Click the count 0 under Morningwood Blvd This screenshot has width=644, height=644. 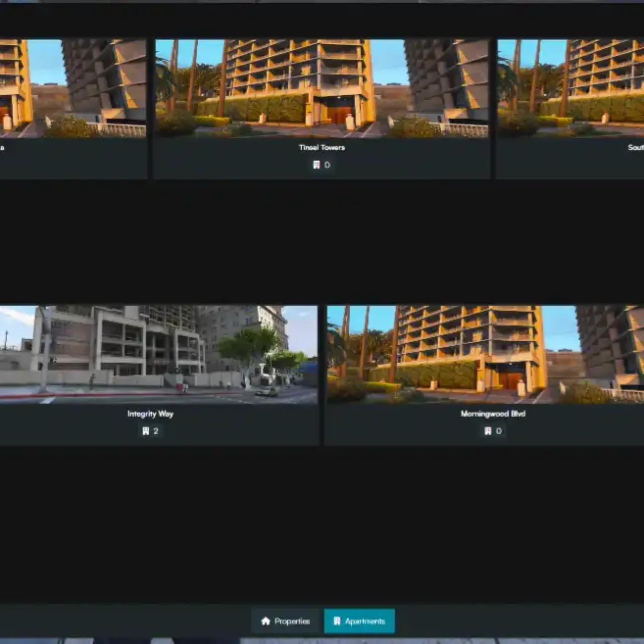[499, 431]
